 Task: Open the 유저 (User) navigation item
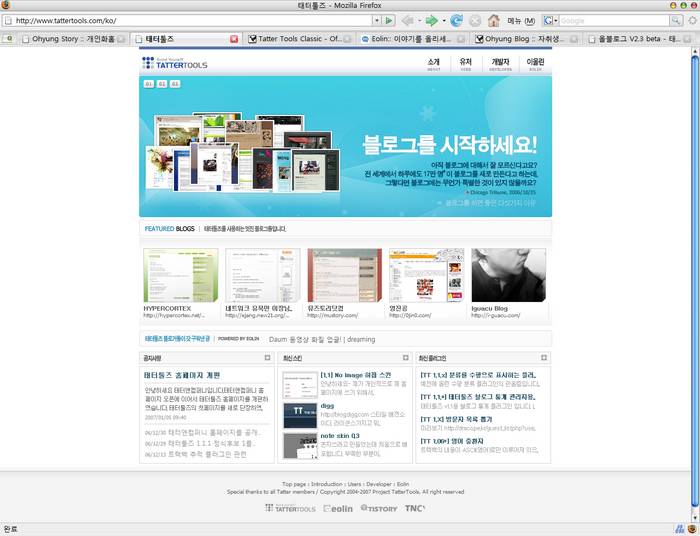(466, 64)
